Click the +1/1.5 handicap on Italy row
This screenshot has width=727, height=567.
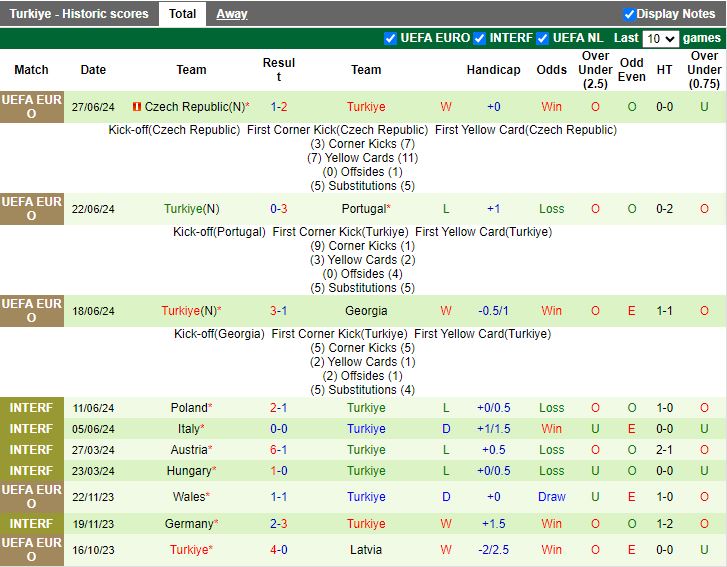click(x=493, y=428)
